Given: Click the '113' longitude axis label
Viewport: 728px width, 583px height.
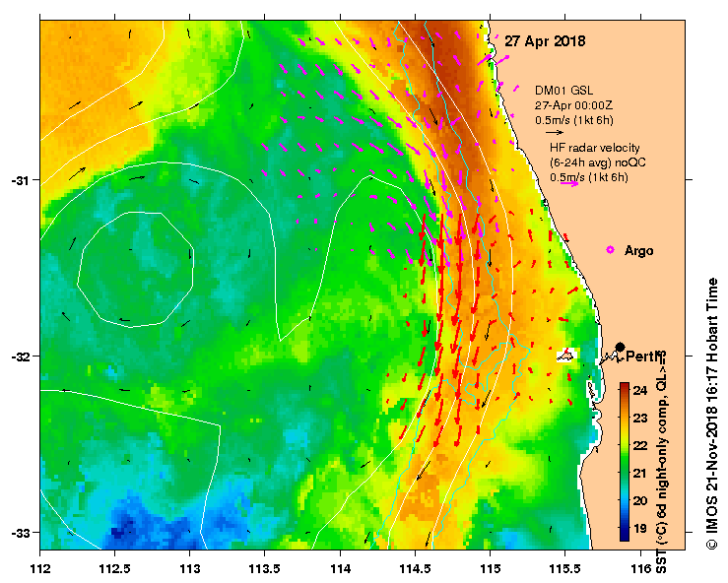Looking at the screenshot, I should 190,568.
